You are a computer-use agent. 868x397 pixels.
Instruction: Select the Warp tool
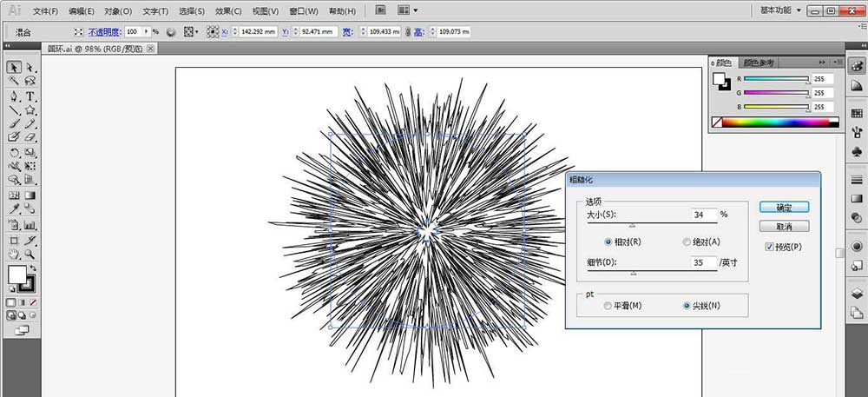coord(14,166)
